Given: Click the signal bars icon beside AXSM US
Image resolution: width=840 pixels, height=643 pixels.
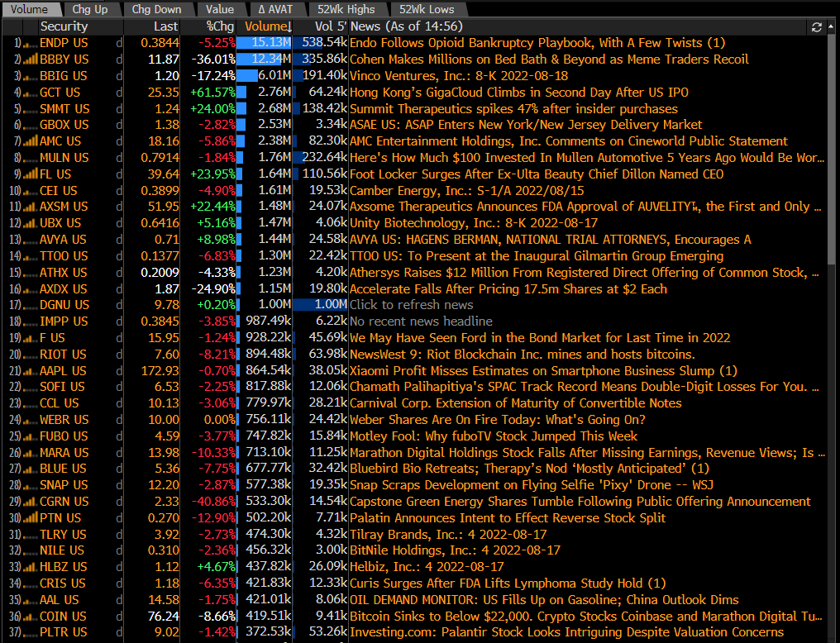Looking at the screenshot, I should click(x=30, y=207).
